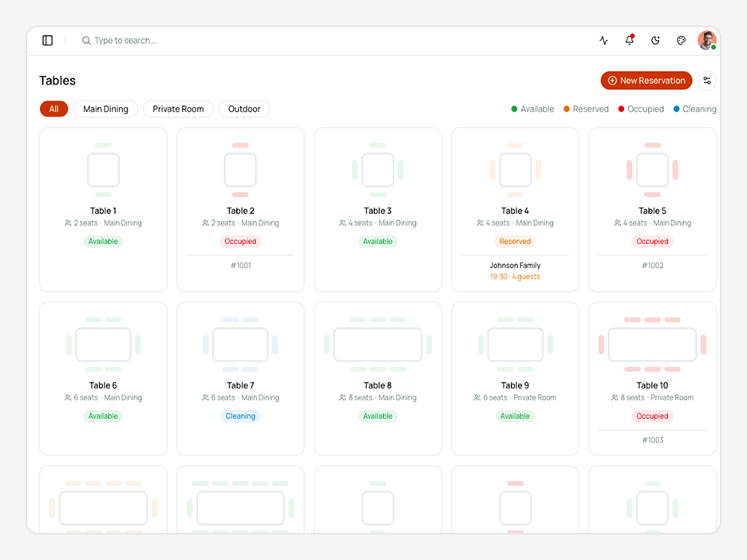The width and height of the screenshot is (747, 560).
Task: Toggle the sidebar panel icon
Action: 48,41
